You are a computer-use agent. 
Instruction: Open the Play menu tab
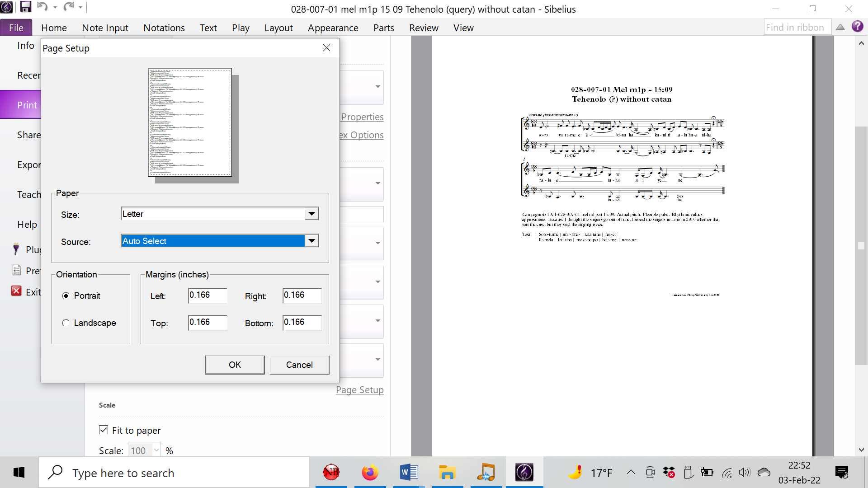(x=240, y=28)
